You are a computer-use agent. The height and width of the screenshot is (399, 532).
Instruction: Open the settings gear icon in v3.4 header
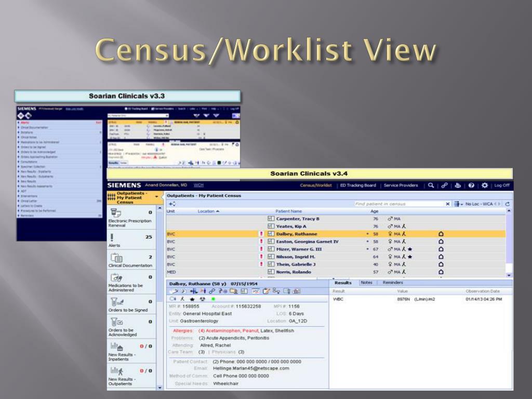point(485,185)
